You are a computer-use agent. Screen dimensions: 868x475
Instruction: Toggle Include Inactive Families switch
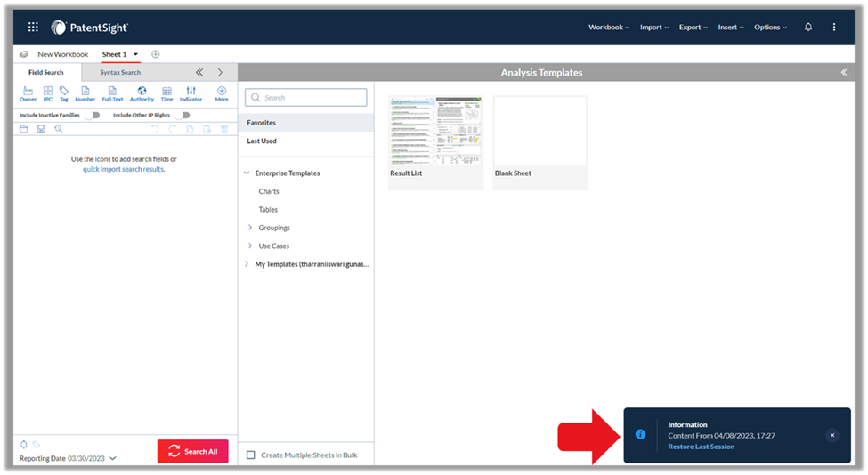tap(94, 115)
